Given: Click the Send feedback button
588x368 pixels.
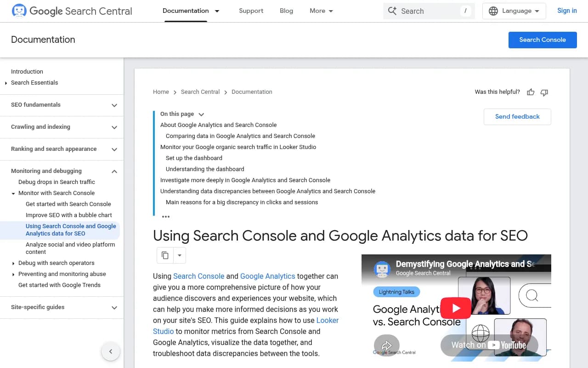Looking at the screenshot, I should pos(517,117).
